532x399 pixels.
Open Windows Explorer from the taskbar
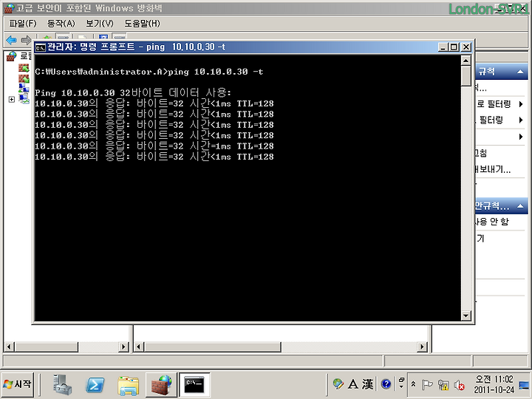[129, 385]
